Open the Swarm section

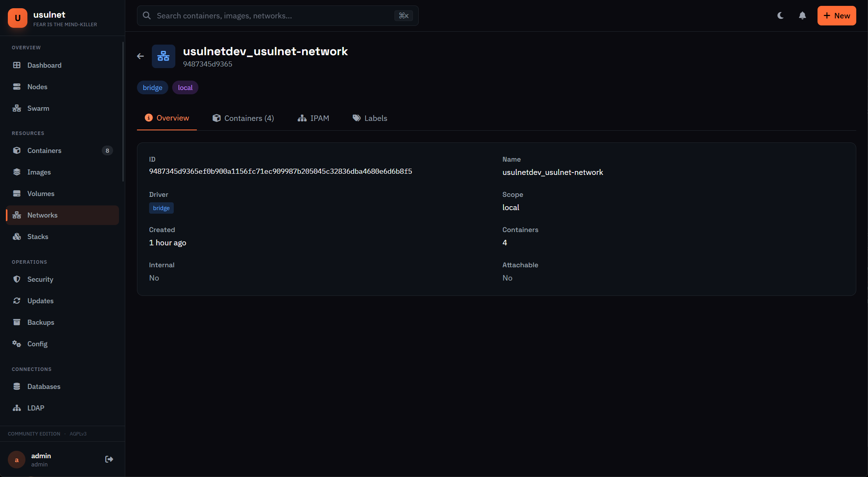38,108
